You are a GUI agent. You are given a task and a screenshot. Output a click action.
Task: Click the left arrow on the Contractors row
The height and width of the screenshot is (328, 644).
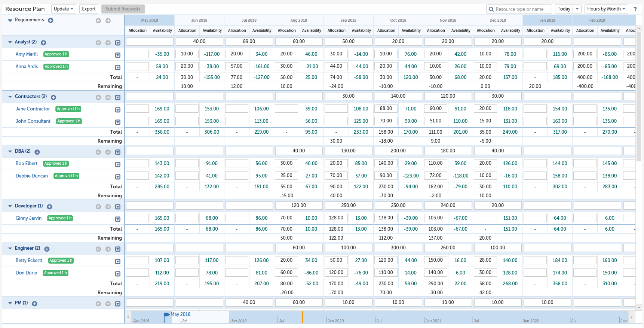(x=98, y=97)
